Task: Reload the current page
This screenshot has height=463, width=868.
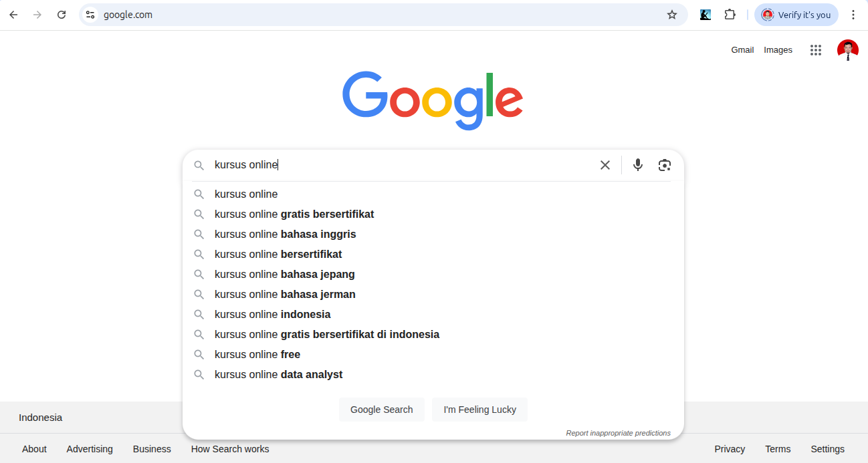Action: pyautogui.click(x=62, y=15)
